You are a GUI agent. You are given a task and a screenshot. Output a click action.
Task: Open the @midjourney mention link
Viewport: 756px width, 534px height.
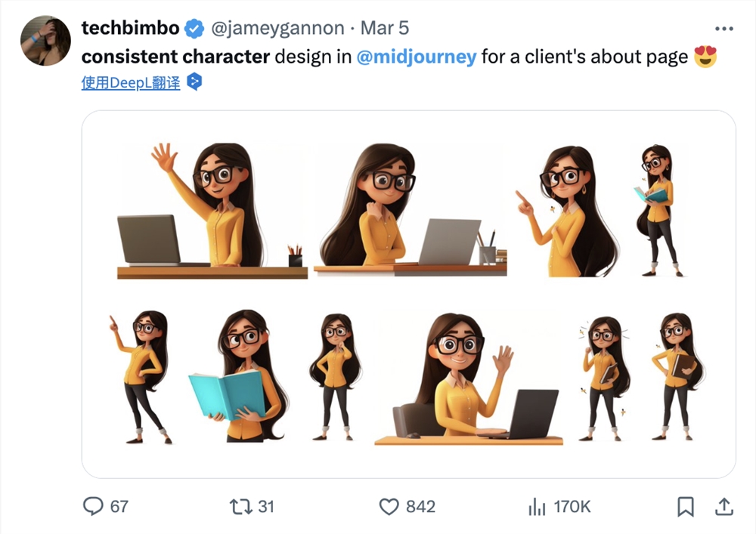pyautogui.click(x=417, y=57)
